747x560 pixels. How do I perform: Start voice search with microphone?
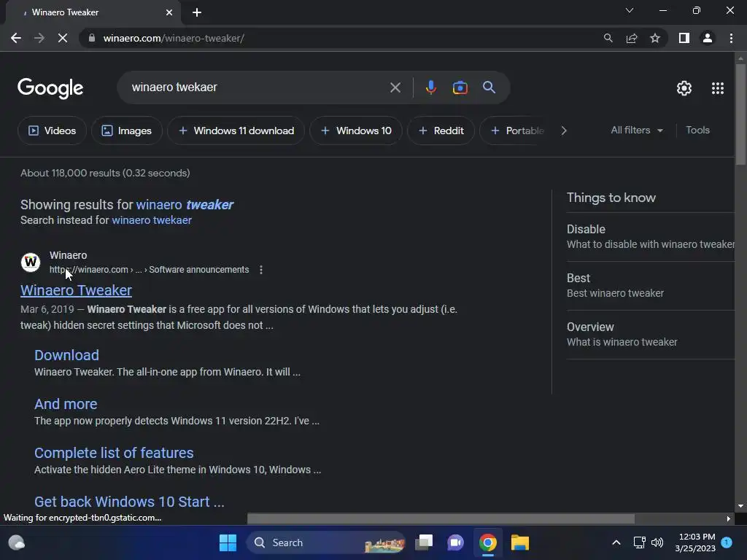(430, 87)
